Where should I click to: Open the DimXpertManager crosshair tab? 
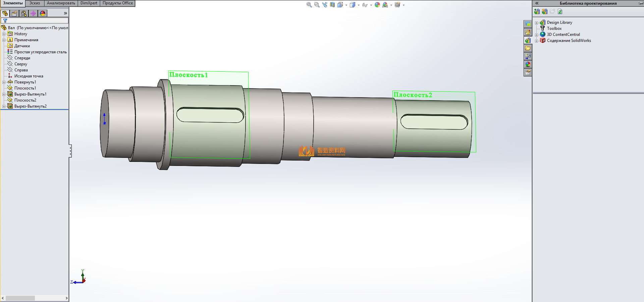click(x=33, y=13)
